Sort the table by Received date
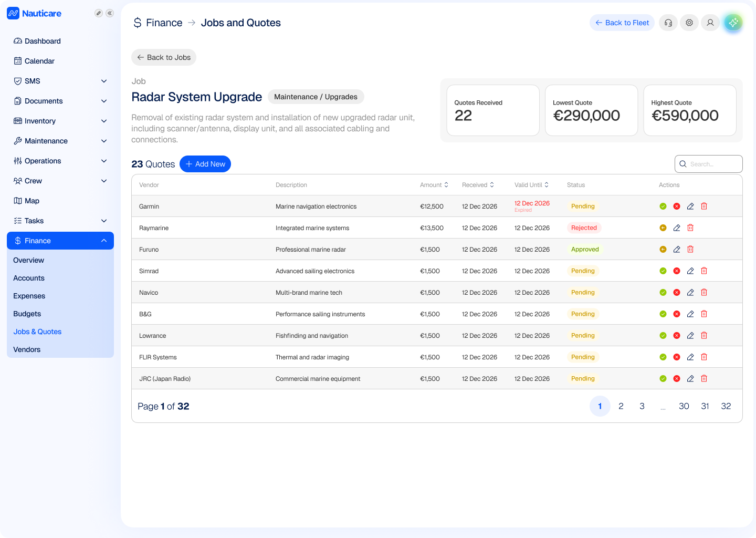The image size is (756, 538). click(478, 185)
